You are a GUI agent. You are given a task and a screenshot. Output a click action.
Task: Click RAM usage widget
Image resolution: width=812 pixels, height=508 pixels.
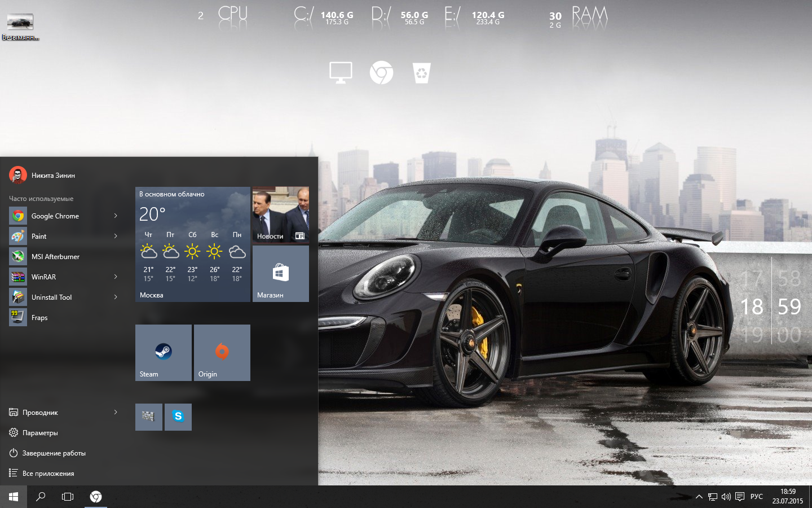[579, 18]
